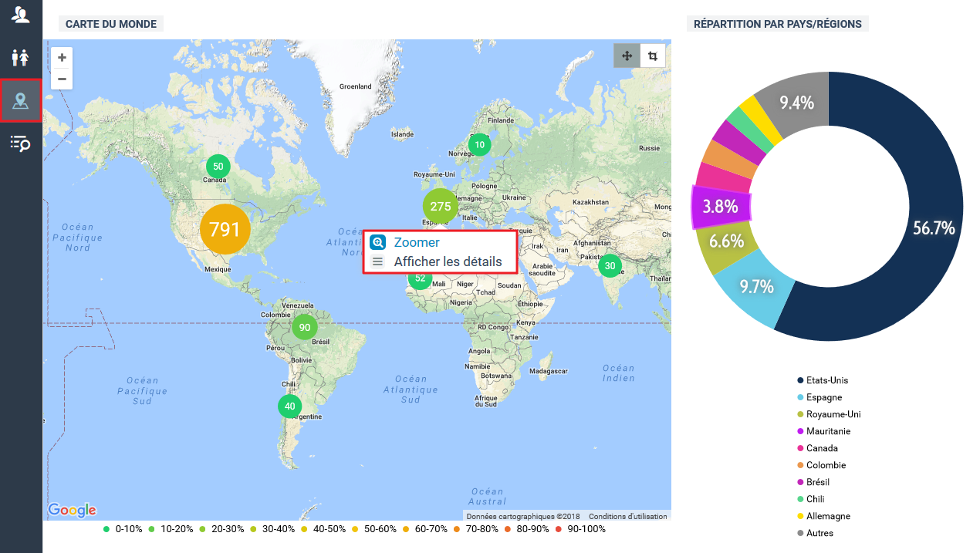The image size is (980, 553).
Task: Click the 30-40% map legend entry
Action: 272,529
